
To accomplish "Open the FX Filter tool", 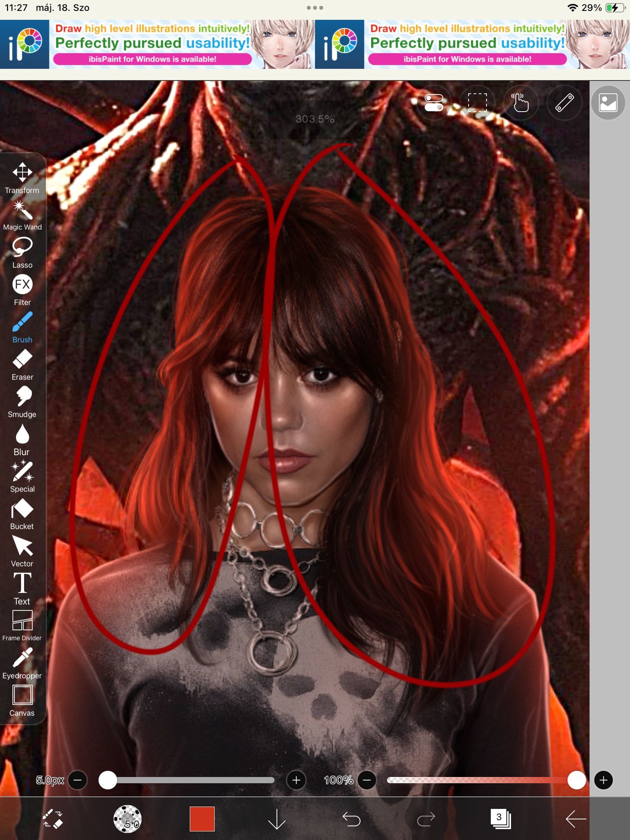I will [x=22, y=290].
